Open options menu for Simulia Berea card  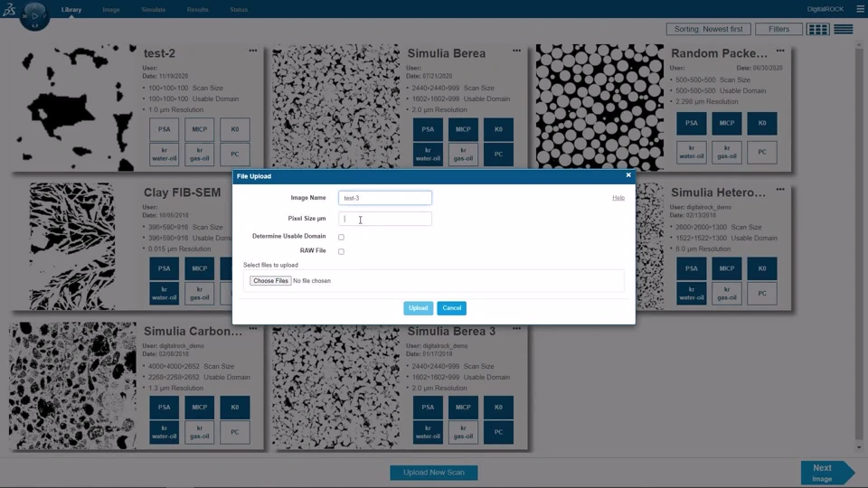pos(516,51)
